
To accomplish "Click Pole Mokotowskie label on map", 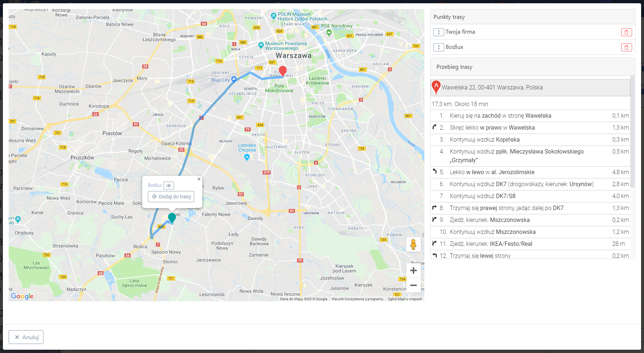I will tap(279, 88).
